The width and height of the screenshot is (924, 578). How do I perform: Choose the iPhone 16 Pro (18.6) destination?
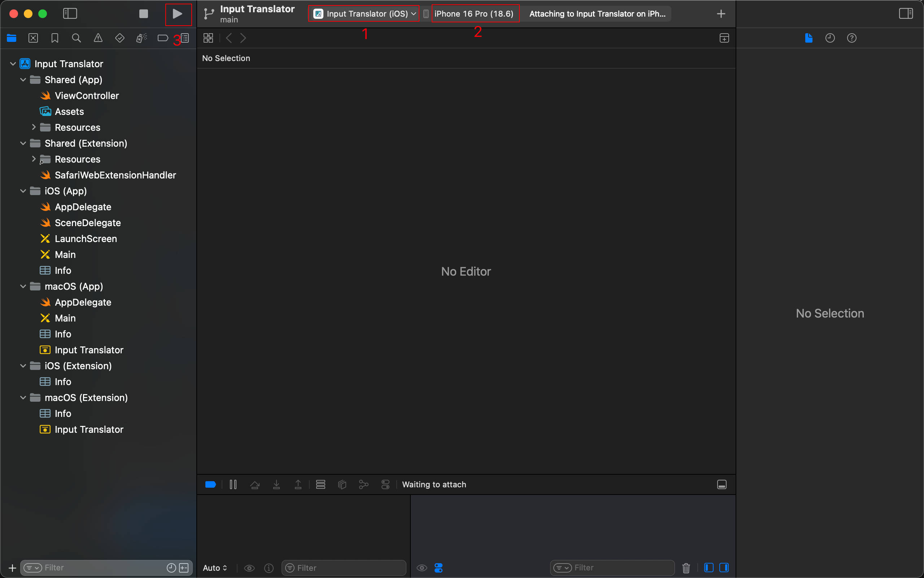click(474, 14)
